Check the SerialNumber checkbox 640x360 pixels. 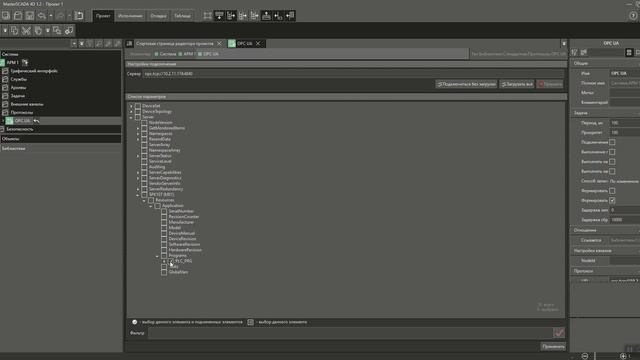(164, 211)
